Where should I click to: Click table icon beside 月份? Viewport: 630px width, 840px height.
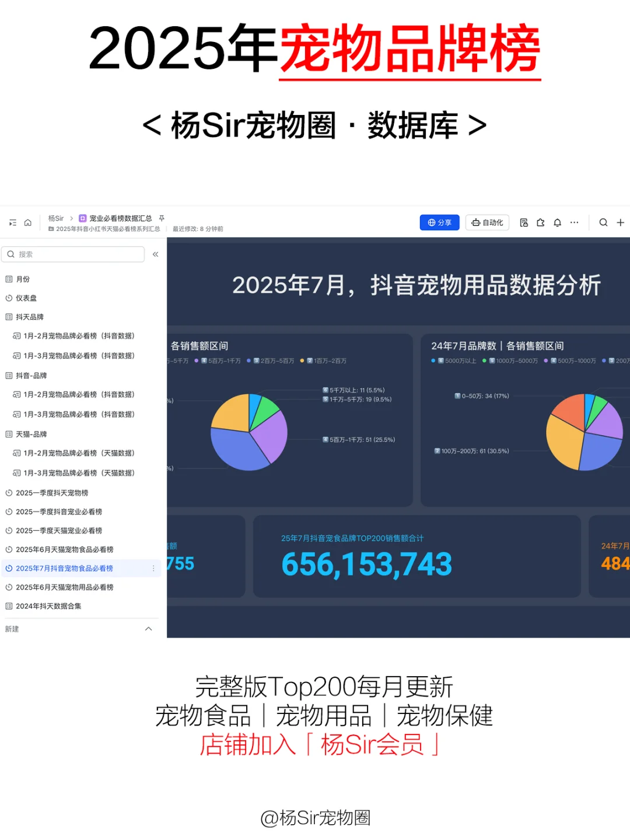[9, 279]
